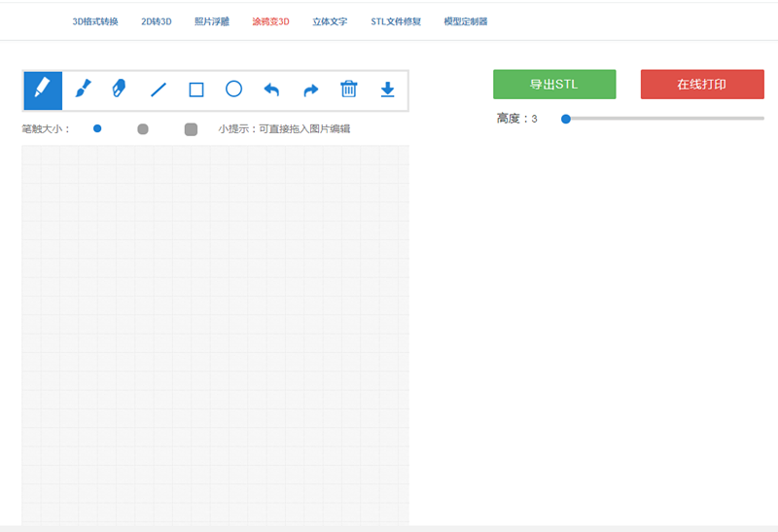
Task: Select the paintbrush tool
Action: pos(83,89)
